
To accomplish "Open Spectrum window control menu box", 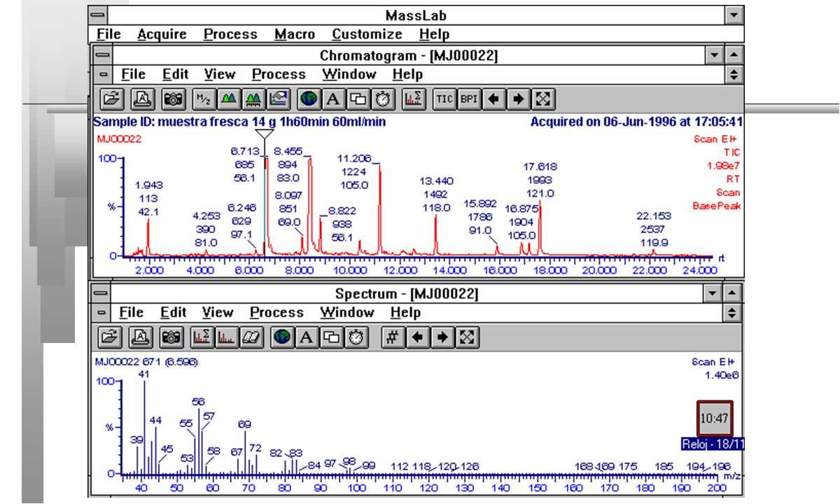I will click(101, 293).
